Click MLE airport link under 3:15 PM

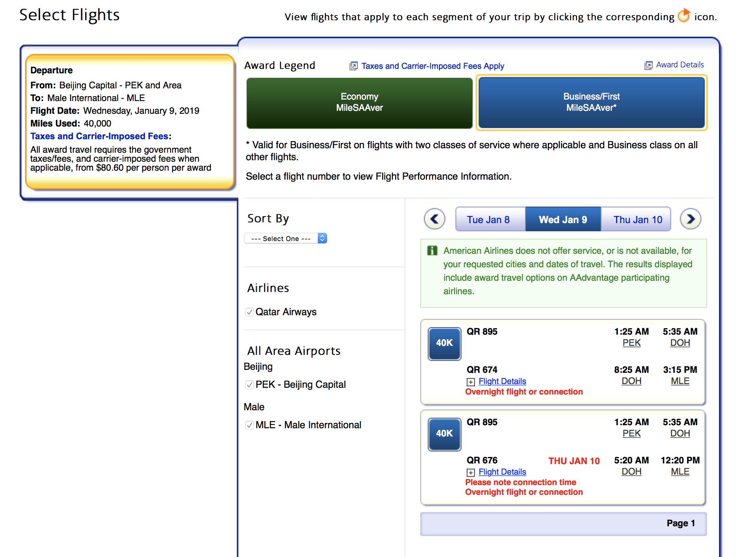pyautogui.click(x=680, y=381)
